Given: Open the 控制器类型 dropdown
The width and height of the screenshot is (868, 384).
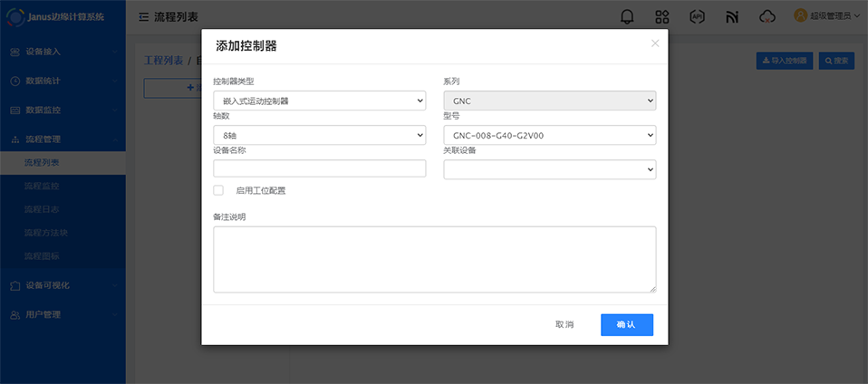Looking at the screenshot, I should click(x=319, y=101).
